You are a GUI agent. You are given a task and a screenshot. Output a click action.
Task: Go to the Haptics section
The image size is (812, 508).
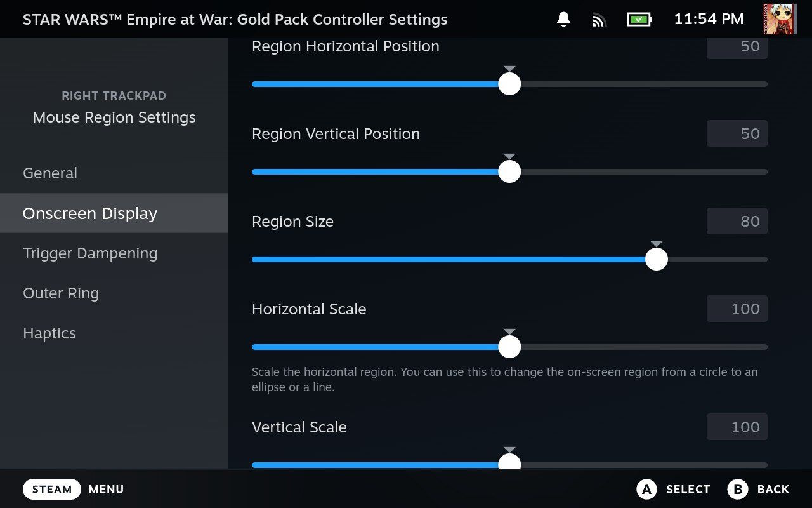pyautogui.click(x=49, y=333)
